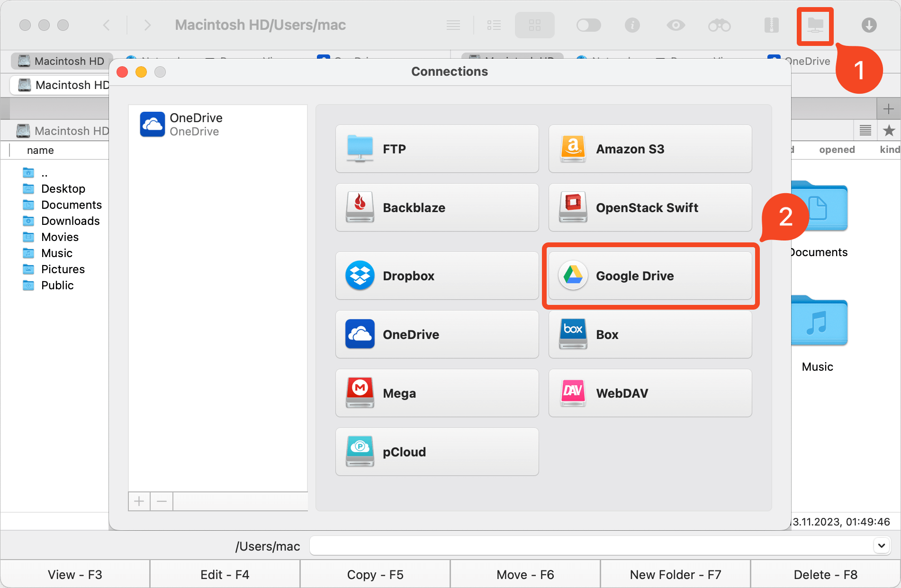Click in the command line input field
Screen dimensions: 901x588
click(x=591, y=545)
